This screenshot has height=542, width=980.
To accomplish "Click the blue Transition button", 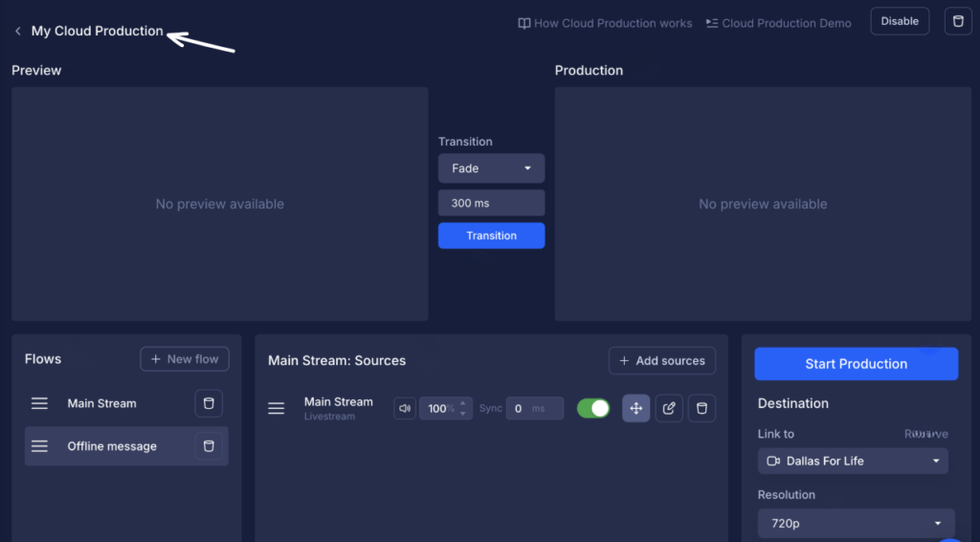I will [491, 236].
